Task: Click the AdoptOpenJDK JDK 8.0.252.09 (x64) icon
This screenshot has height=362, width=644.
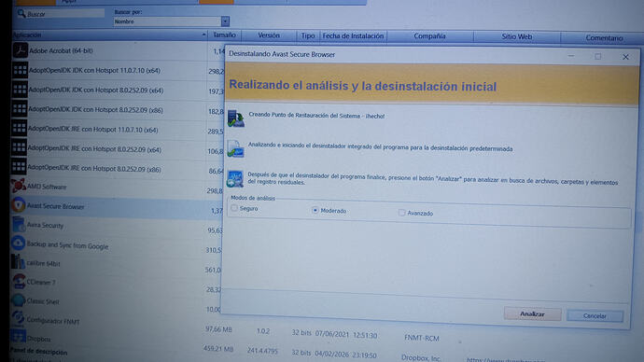Action: [x=20, y=90]
